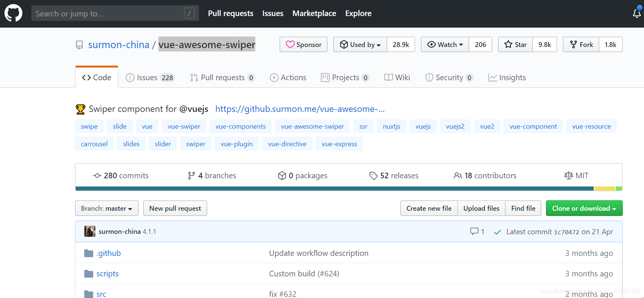
Task: View 18 contributors
Action: point(485,176)
